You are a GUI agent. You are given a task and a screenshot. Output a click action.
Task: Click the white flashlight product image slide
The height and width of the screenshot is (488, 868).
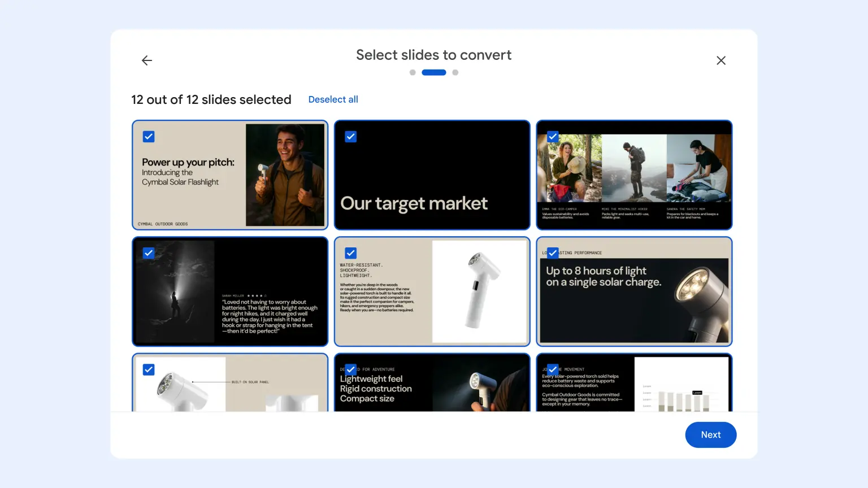tap(479, 291)
